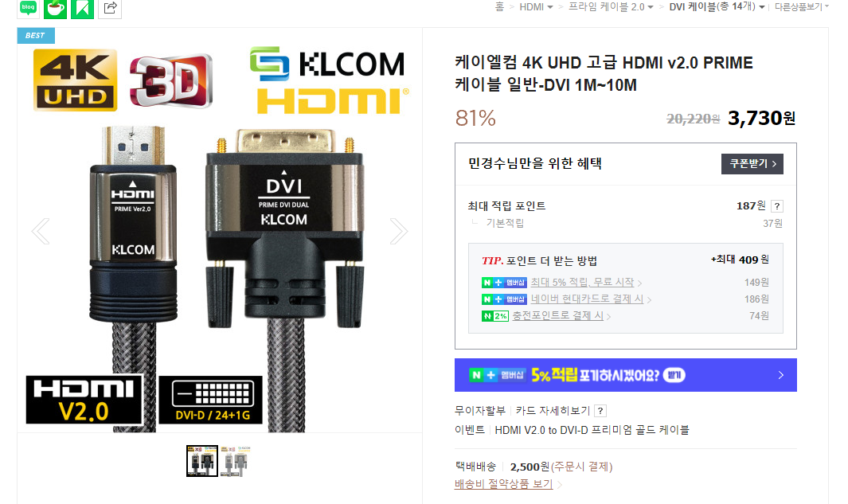Open DVI 케이블 category dropdown
This screenshot has height=504, width=848.
point(717,7)
